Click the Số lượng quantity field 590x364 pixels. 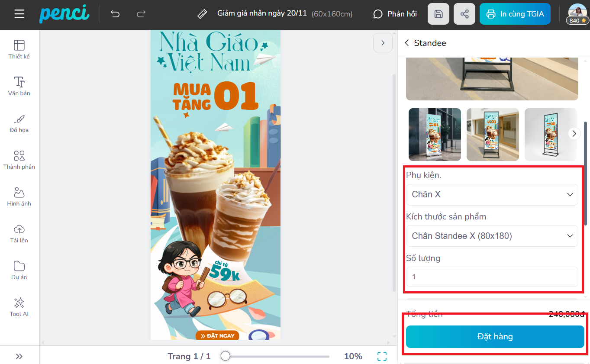coord(492,277)
